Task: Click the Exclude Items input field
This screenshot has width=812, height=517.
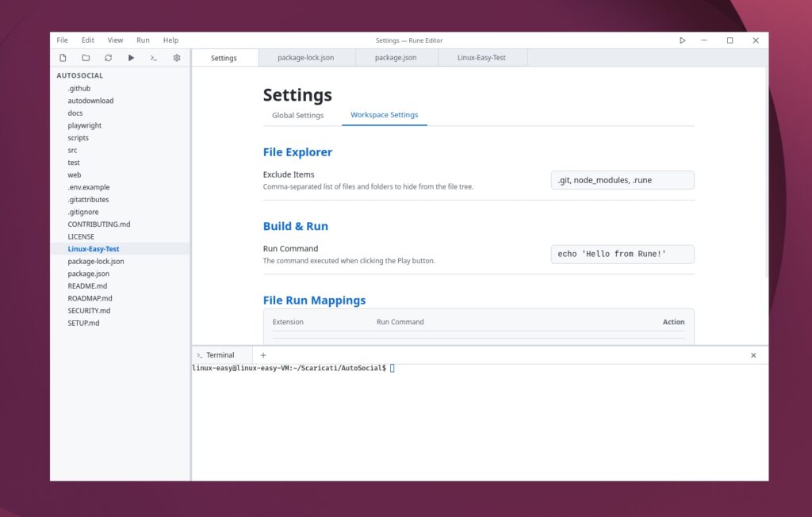Action: click(x=622, y=180)
